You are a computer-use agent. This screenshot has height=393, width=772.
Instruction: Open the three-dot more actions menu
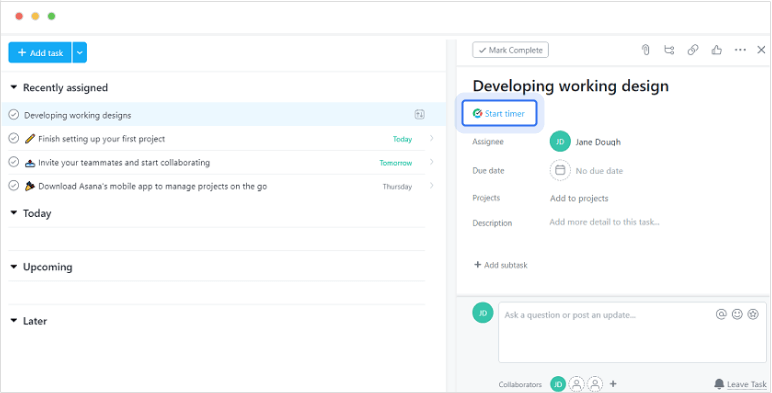pos(740,50)
